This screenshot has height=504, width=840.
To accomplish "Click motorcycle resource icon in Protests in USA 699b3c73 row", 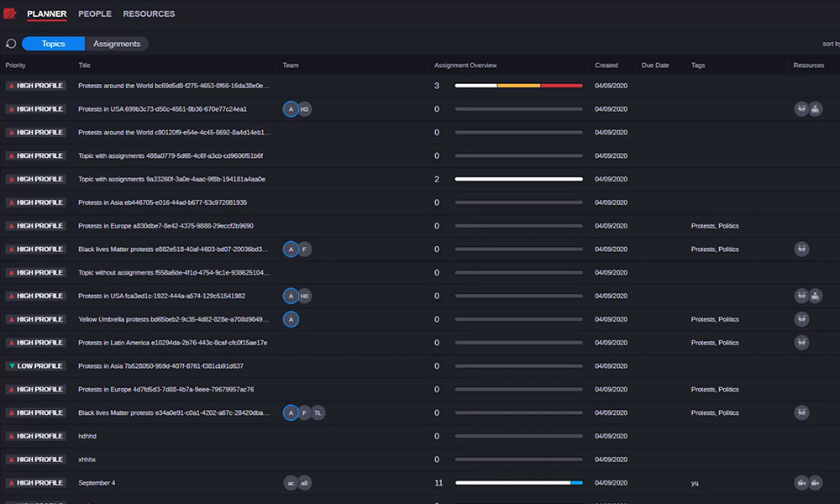I will (x=816, y=109).
